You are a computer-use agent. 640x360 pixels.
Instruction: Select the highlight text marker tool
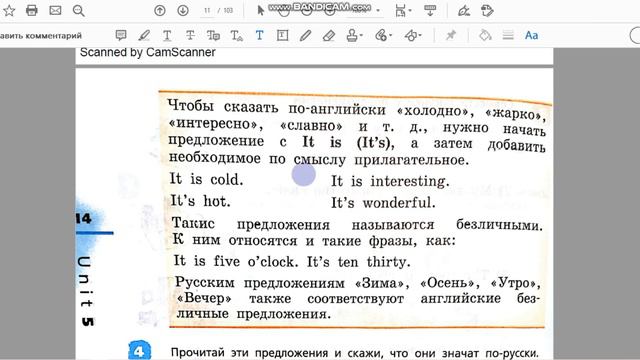144,36
